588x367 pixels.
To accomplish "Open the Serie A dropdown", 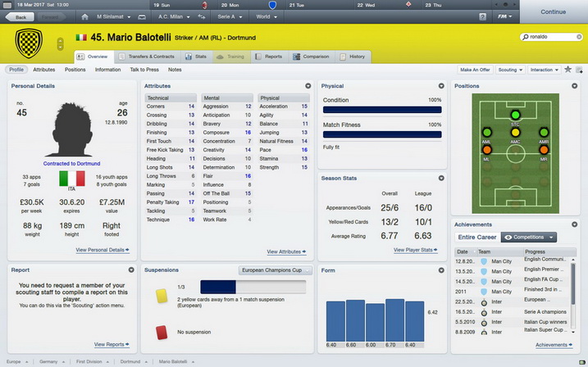I will (230, 17).
